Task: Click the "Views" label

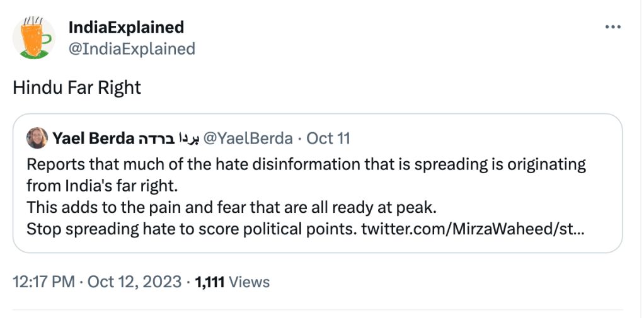Action: 250,282
